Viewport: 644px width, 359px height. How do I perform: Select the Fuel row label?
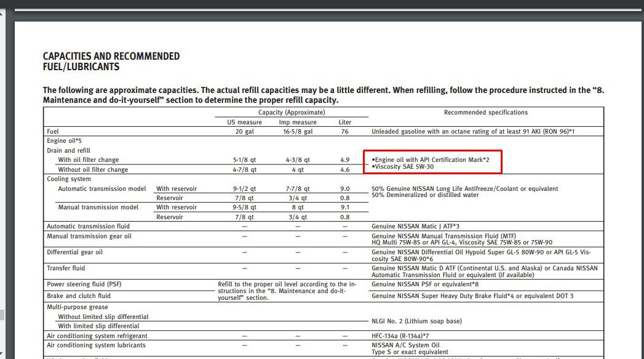53,131
